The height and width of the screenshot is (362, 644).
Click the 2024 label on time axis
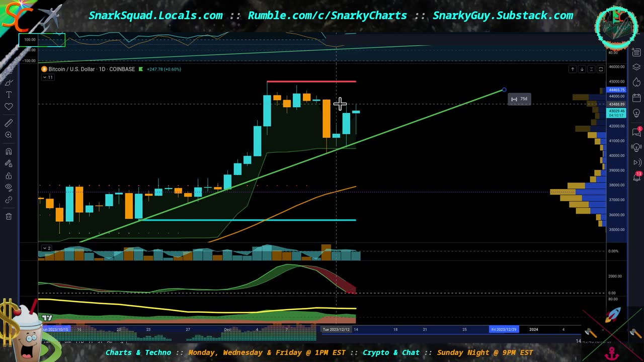pyautogui.click(x=533, y=329)
